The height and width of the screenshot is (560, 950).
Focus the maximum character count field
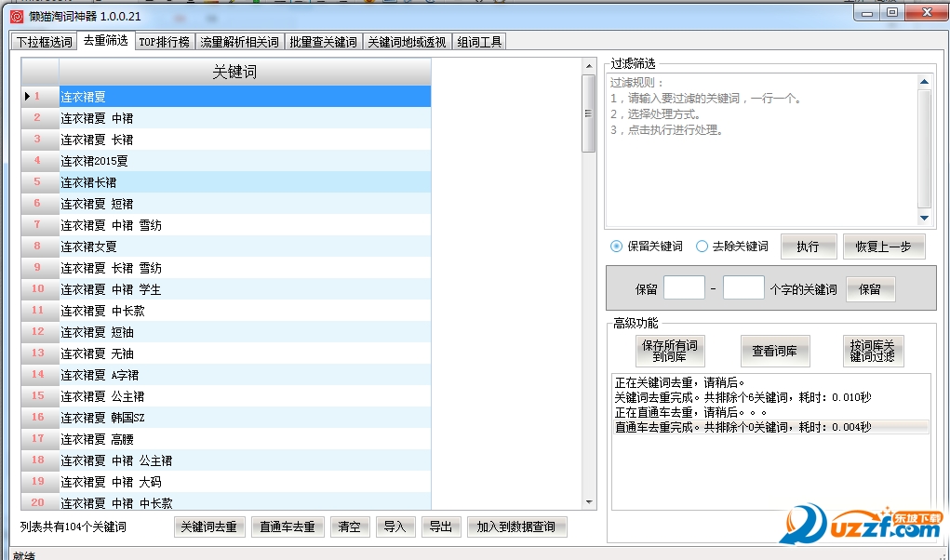click(x=743, y=287)
